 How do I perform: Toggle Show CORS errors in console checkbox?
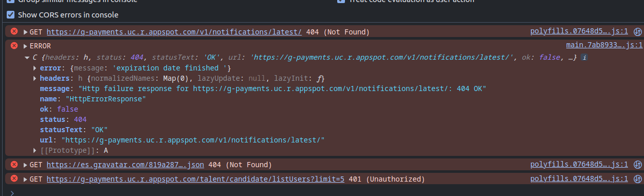tap(10, 15)
